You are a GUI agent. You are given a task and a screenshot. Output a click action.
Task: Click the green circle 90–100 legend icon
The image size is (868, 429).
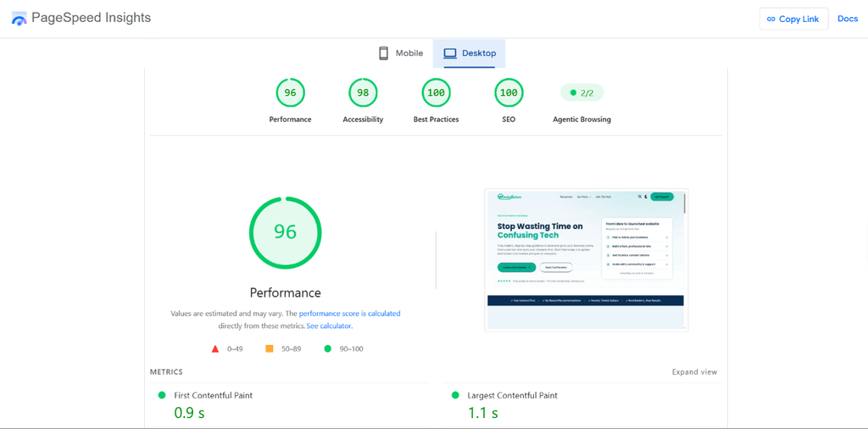pos(327,348)
